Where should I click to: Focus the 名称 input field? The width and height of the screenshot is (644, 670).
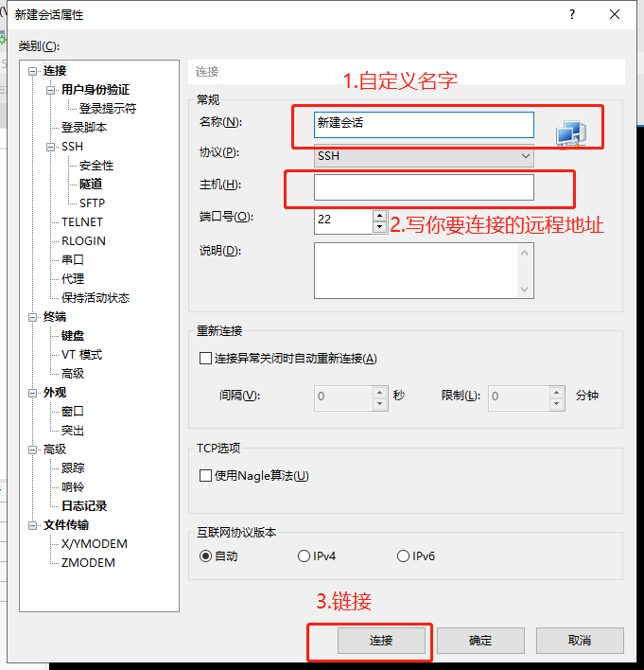(424, 125)
